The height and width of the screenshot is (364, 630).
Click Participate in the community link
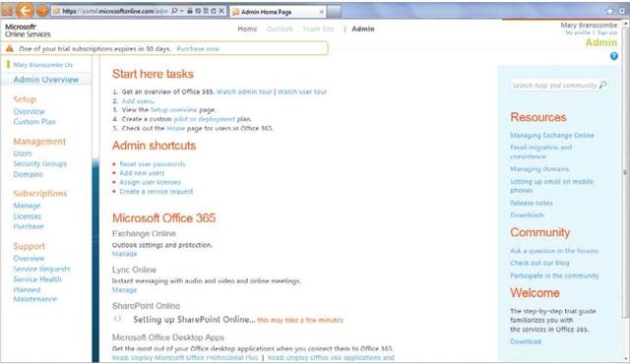pyautogui.click(x=554, y=275)
